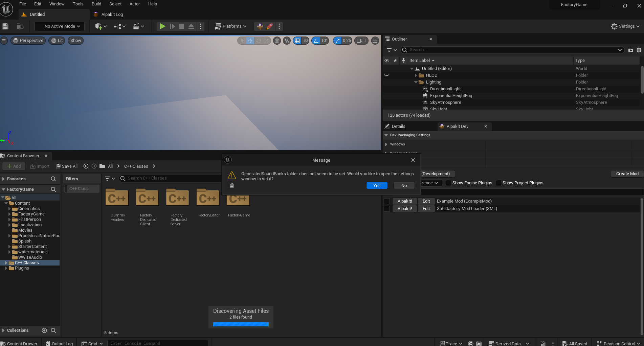The image size is (644, 346).
Task: Add new folder icon in Outliner
Action: 630,50
